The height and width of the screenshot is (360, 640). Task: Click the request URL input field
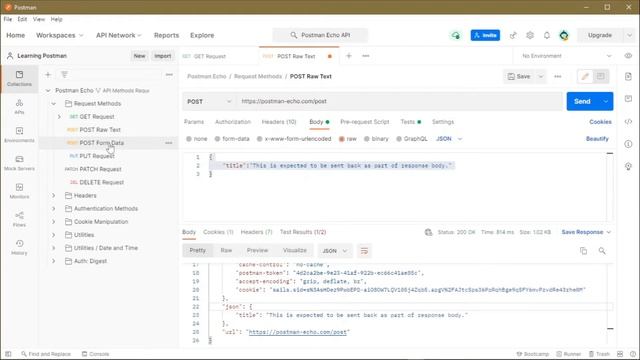399,101
